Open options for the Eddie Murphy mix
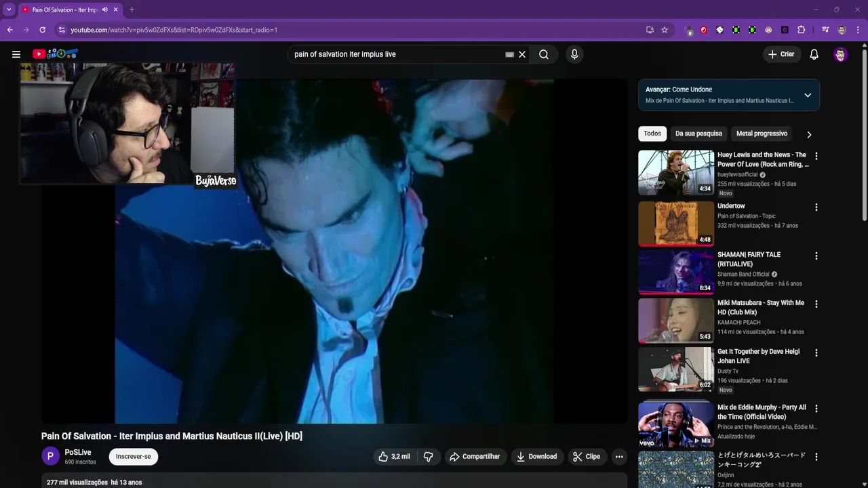 pyautogui.click(x=816, y=408)
